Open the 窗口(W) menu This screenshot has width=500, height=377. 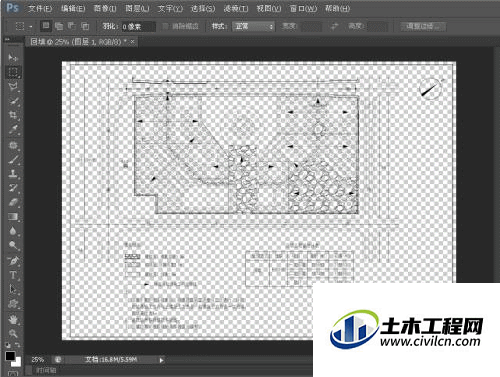[303, 8]
